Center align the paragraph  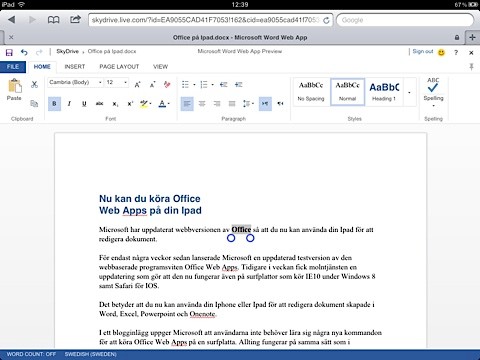pos(202,104)
